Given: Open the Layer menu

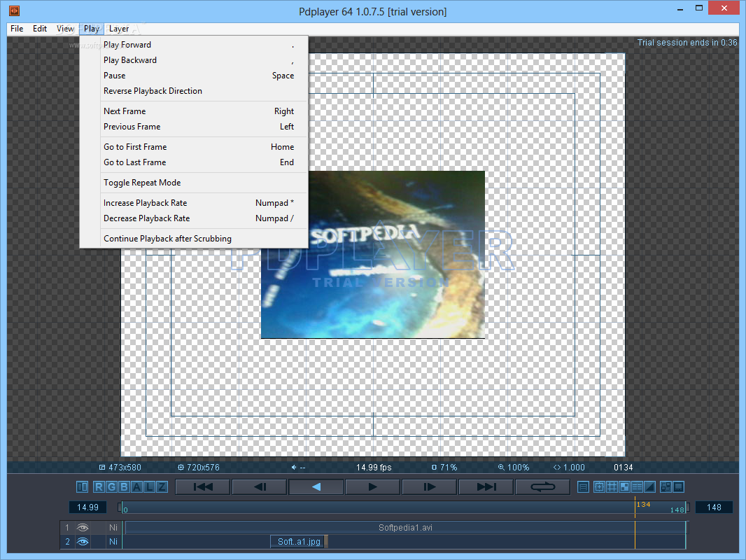Looking at the screenshot, I should (119, 29).
